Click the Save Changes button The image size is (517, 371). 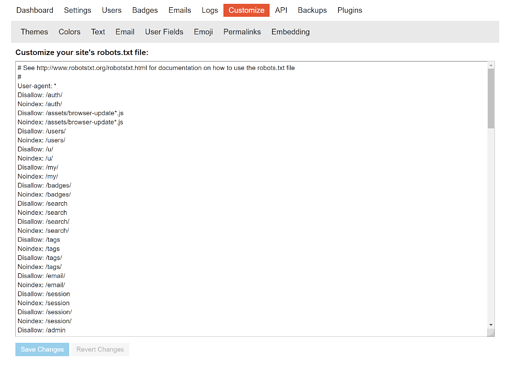click(x=42, y=349)
